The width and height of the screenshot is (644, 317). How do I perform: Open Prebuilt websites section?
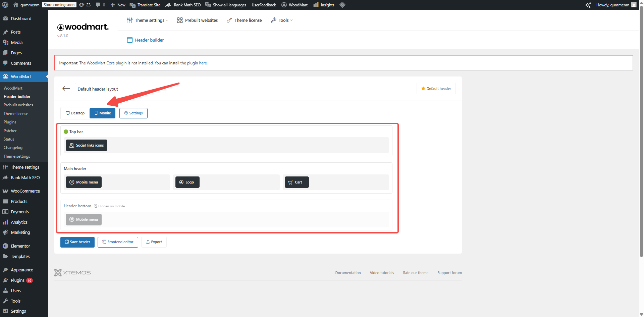coord(197,20)
